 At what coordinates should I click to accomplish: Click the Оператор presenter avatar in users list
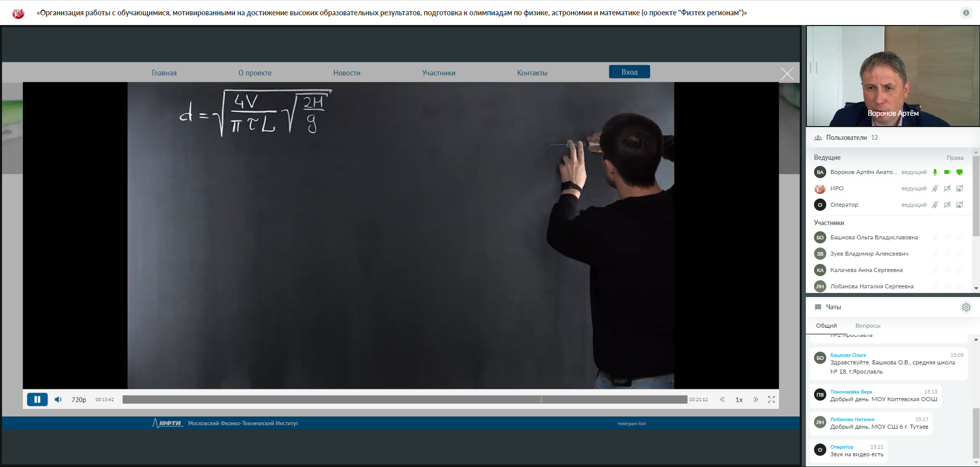(x=820, y=205)
